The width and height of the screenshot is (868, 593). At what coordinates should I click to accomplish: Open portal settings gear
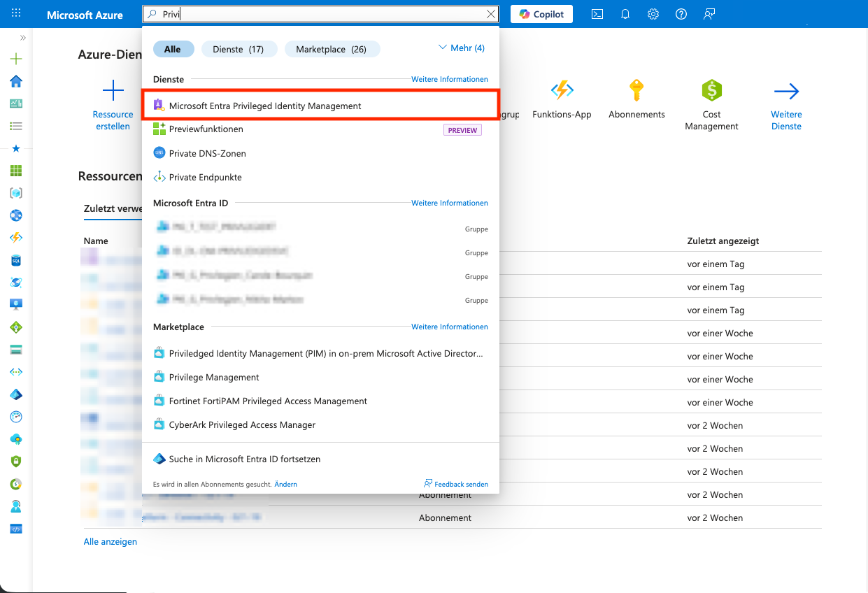[653, 14]
